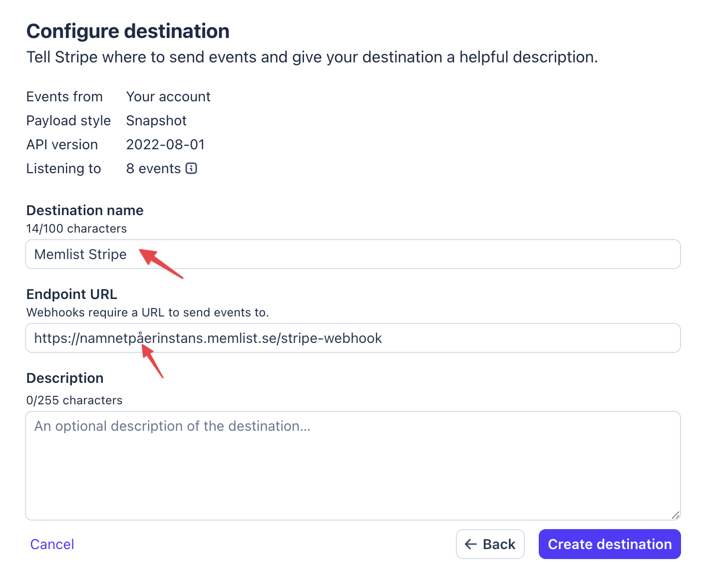Grab the Description textarea resize handle
This screenshot has height=588, width=706.
pos(675,515)
